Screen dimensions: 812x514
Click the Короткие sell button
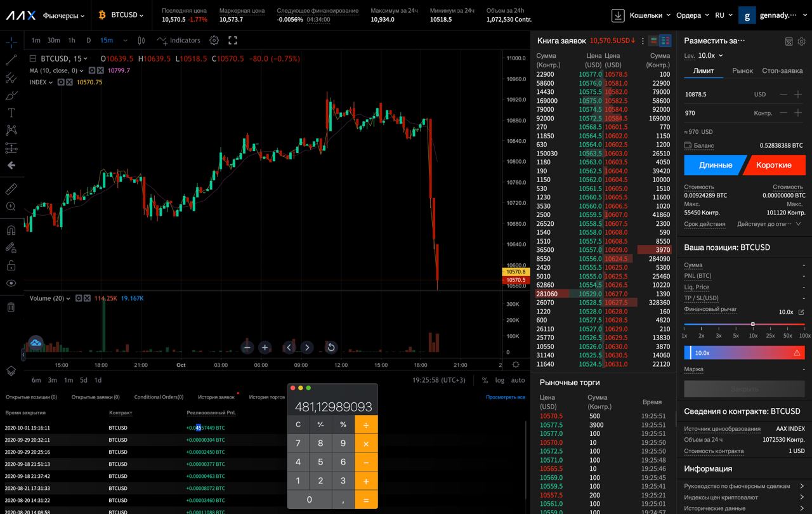pos(773,165)
